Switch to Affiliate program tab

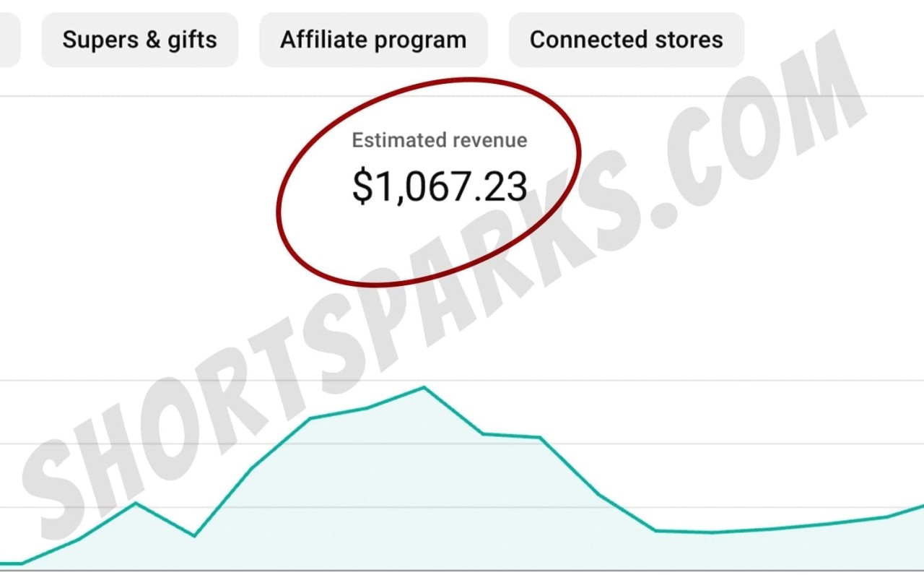pyautogui.click(x=373, y=40)
